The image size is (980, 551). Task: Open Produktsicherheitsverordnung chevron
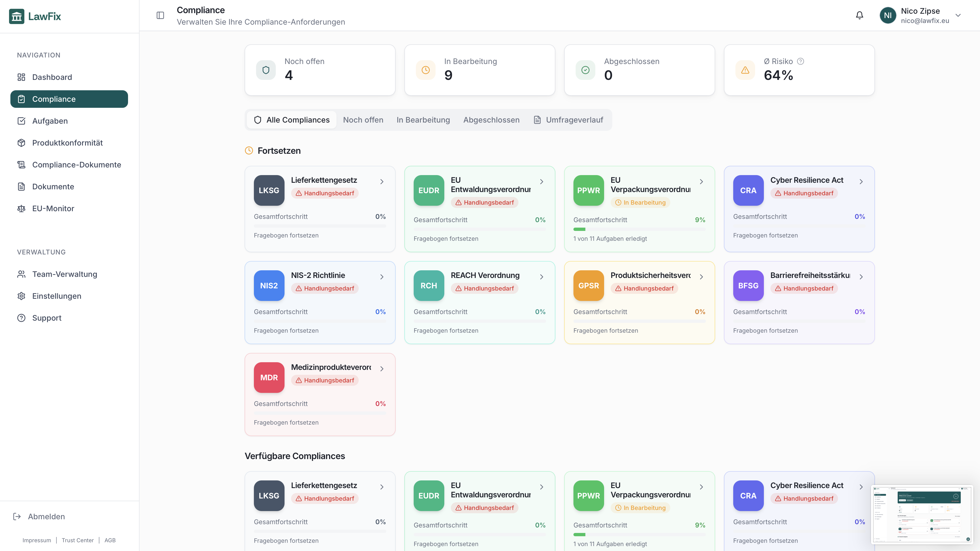click(701, 277)
